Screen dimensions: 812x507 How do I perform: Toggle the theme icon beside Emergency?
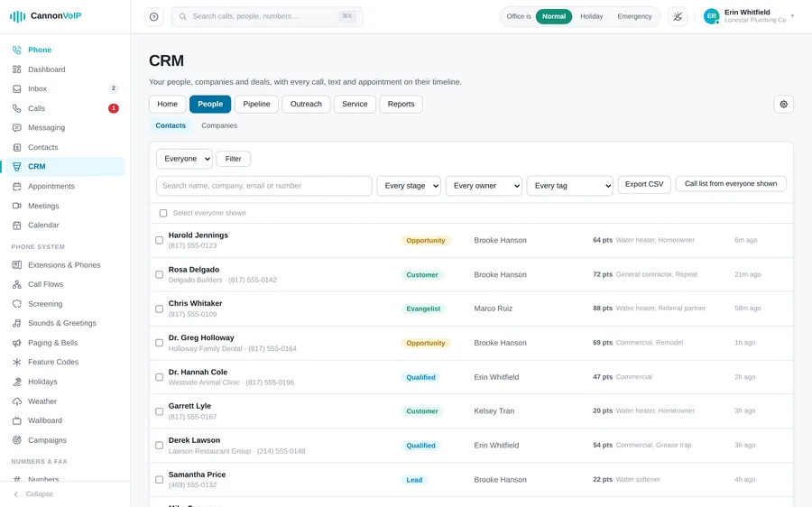(x=678, y=16)
